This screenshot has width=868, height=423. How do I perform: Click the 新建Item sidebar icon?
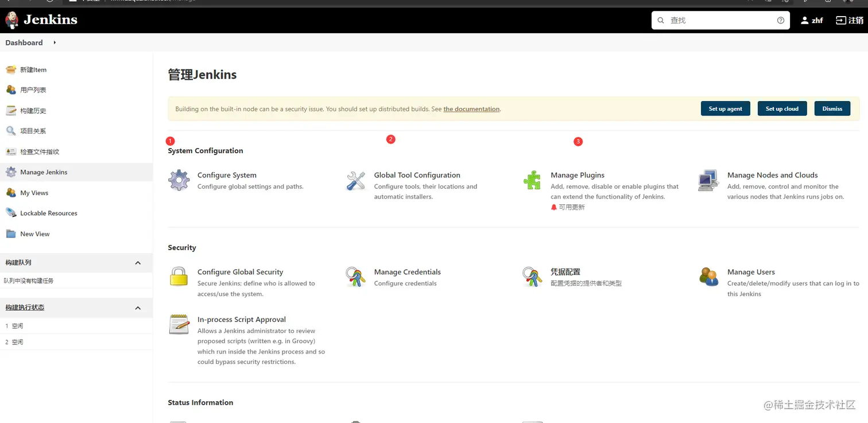[11, 69]
